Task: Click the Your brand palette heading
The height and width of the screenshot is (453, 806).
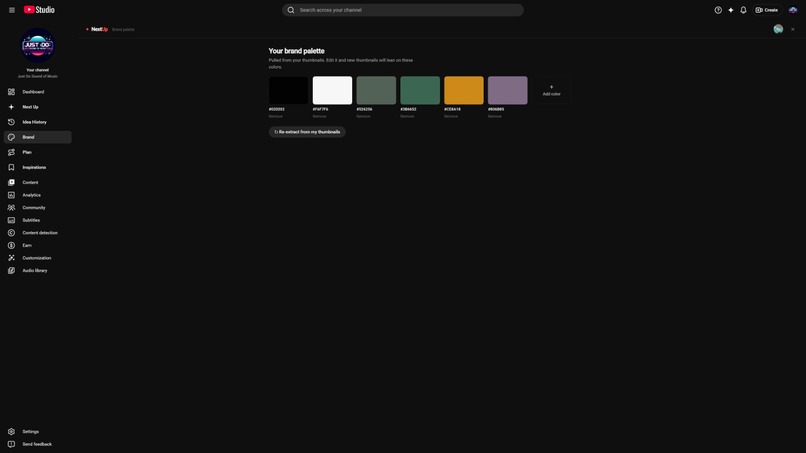Action: (297, 51)
